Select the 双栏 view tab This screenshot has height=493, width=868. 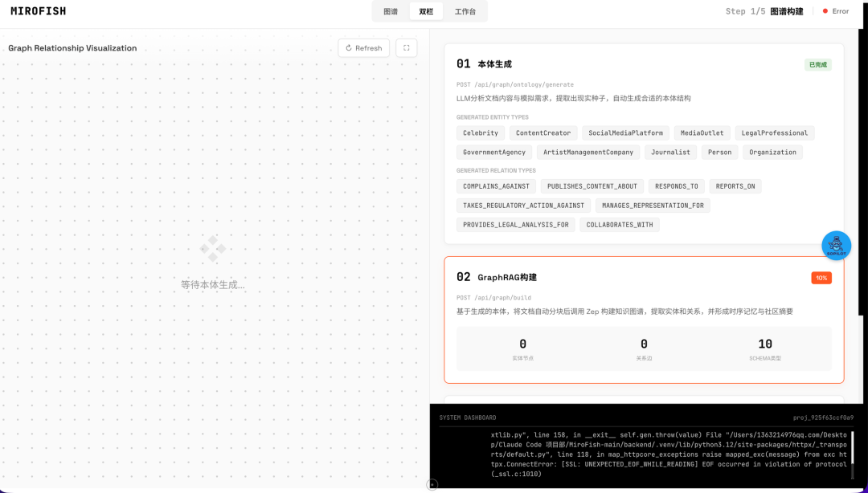426,11
